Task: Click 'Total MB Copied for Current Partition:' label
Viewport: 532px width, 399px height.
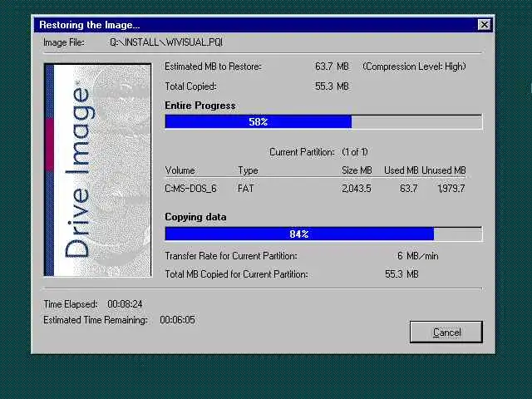Action: point(236,274)
